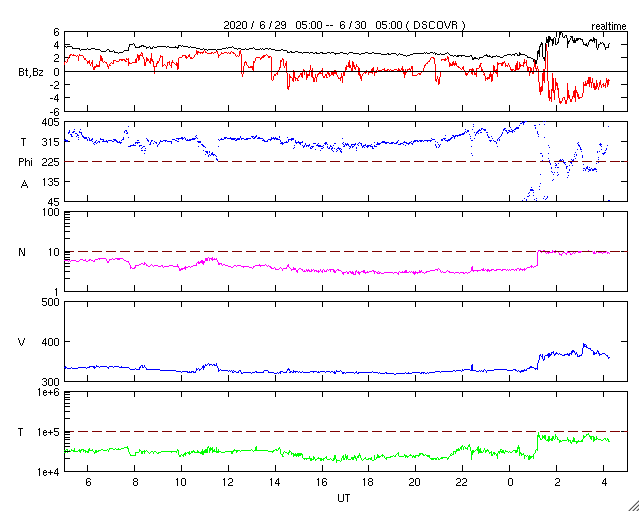
Task: Click the '12' hour label on UT axis
Action: point(228,482)
